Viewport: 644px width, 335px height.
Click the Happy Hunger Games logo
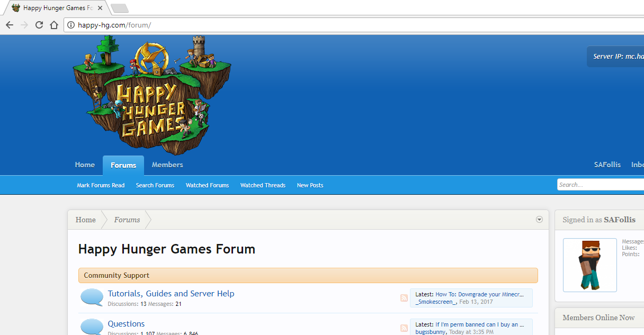(x=152, y=94)
